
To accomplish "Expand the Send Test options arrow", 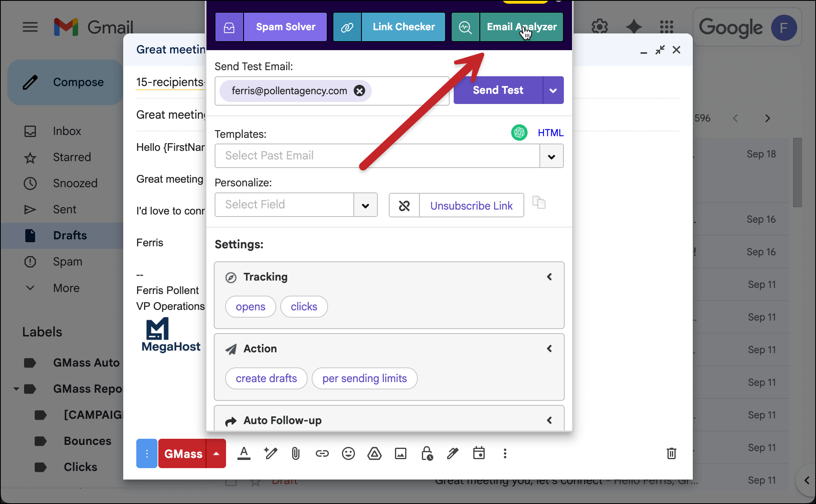I will pyautogui.click(x=553, y=90).
